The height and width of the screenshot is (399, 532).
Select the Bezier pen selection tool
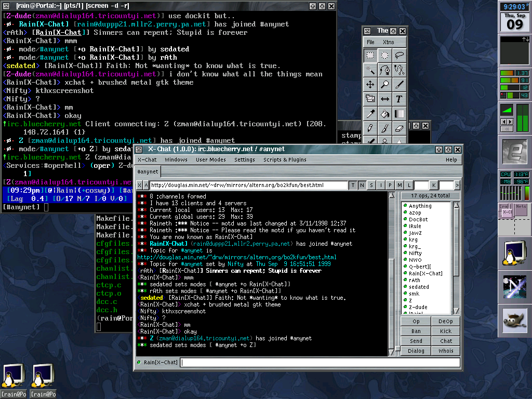(x=385, y=70)
